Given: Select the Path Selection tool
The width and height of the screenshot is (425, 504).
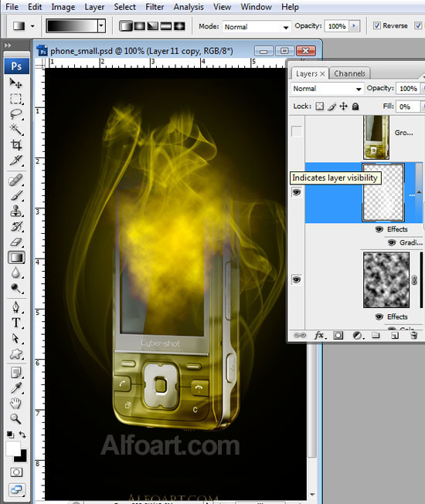Looking at the screenshot, I should coord(15,339).
